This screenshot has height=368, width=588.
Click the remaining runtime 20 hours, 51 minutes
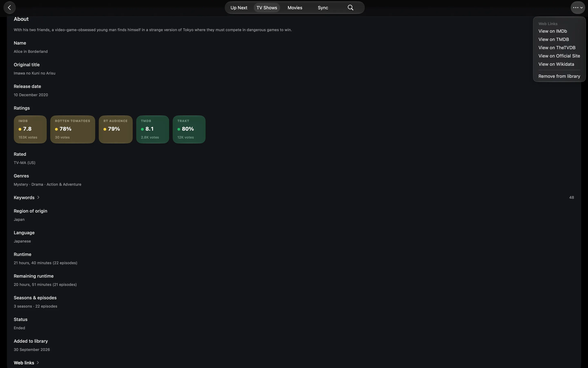[x=45, y=285]
